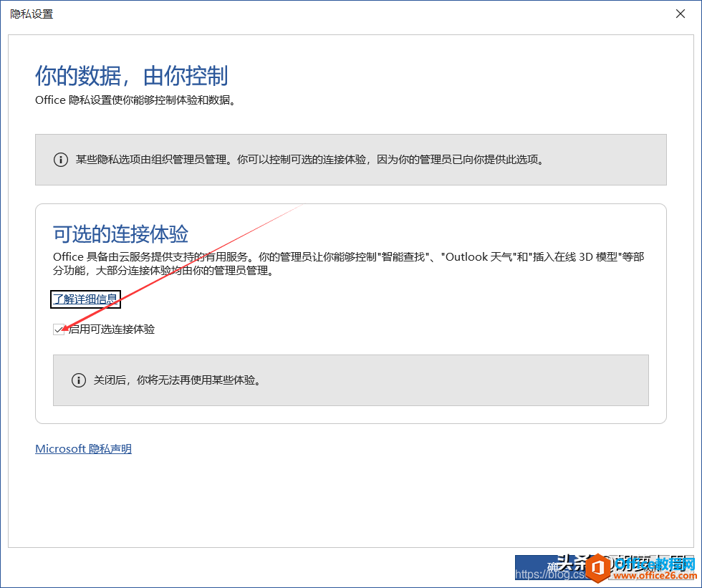Screen dimensions: 702x588
Task: Toggle the 启用可选连接体验 checkbox
Action: 59,329
